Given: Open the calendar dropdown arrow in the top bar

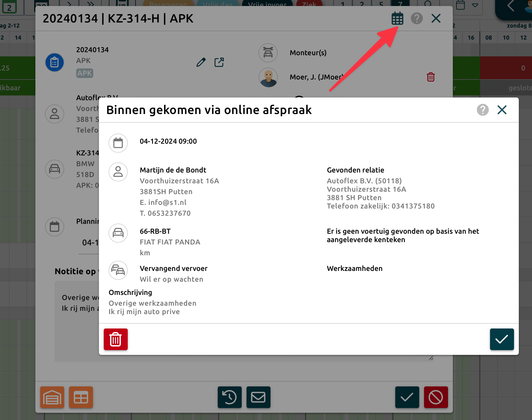Looking at the screenshot, I should click(475, 5).
